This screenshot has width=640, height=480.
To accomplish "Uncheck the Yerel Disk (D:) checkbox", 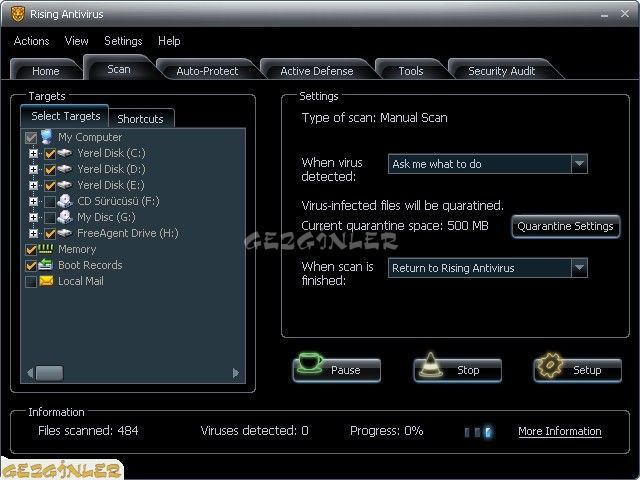I will coord(50,170).
